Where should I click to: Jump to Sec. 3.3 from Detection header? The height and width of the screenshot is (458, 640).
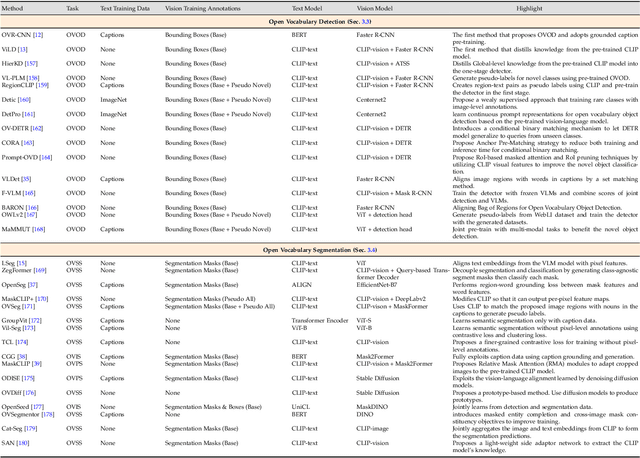[x=366, y=20]
